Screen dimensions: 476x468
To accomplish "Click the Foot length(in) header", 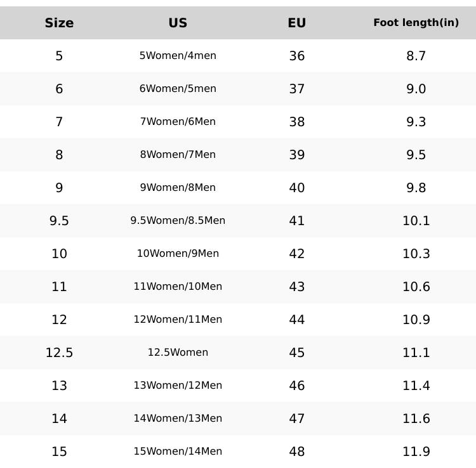I will tap(416, 23).
